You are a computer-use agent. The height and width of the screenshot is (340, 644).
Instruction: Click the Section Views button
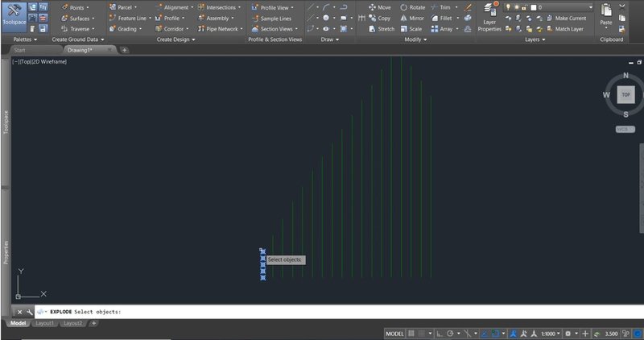tap(275, 29)
